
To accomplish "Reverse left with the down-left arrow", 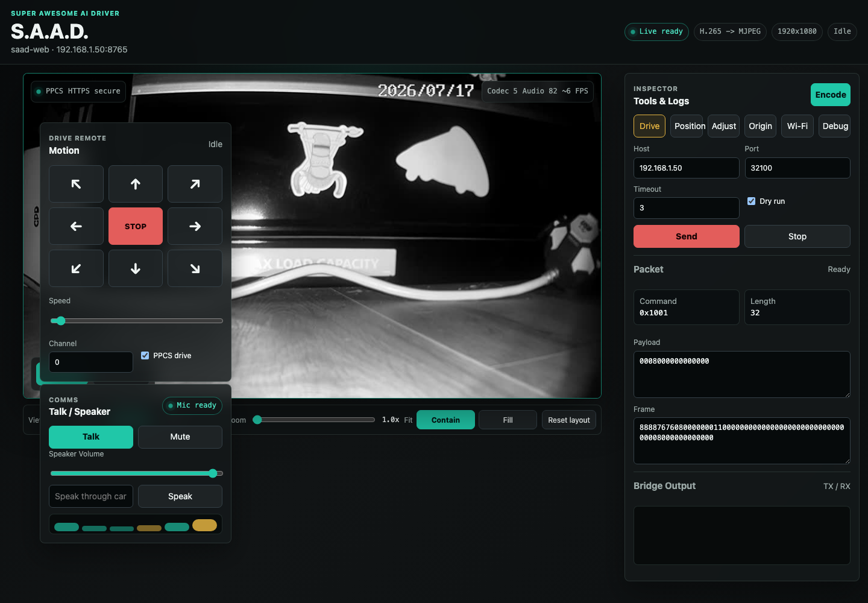I will pyautogui.click(x=76, y=268).
